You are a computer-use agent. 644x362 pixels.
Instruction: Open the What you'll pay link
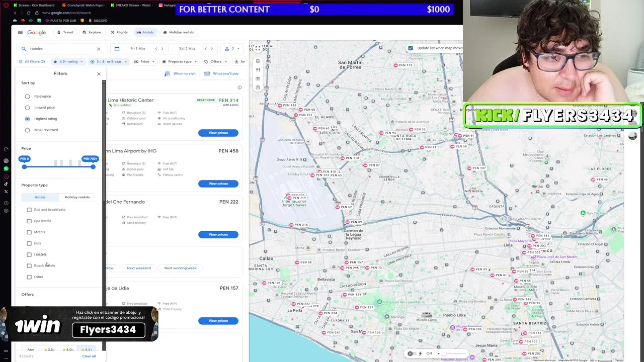coord(221,73)
